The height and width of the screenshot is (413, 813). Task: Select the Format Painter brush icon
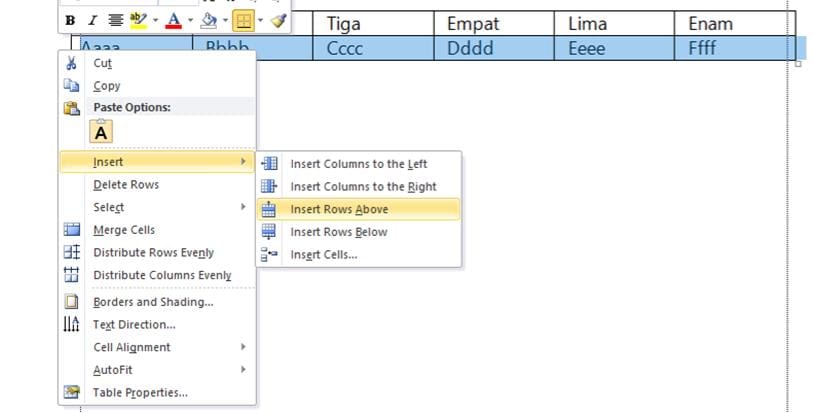click(x=279, y=20)
